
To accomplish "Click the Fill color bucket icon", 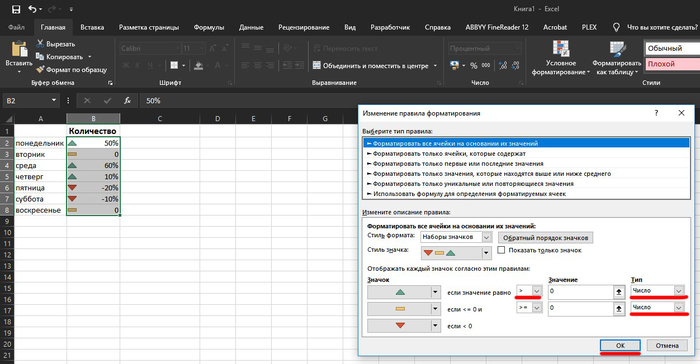I will pos(199,66).
